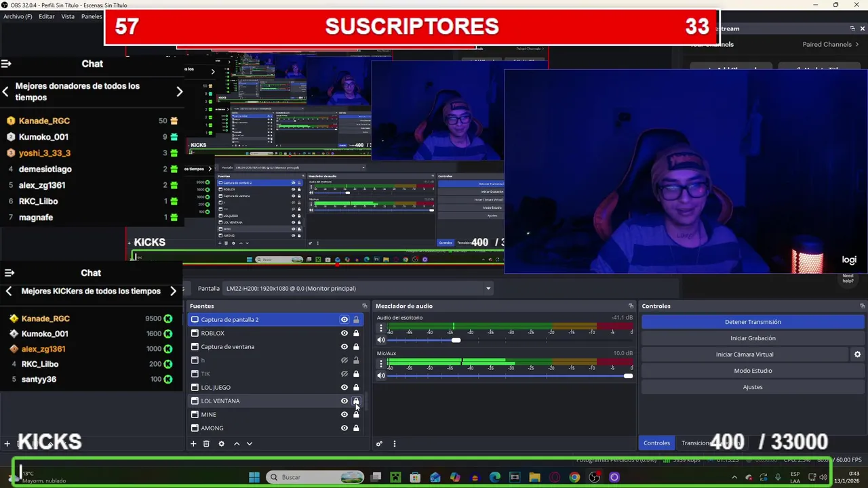Open File Explorer from the taskbar

(x=534, y=477)
